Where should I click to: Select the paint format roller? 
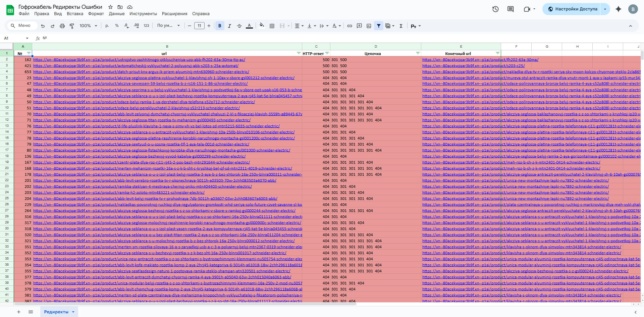pyautogui.click(x=72, y=26)
